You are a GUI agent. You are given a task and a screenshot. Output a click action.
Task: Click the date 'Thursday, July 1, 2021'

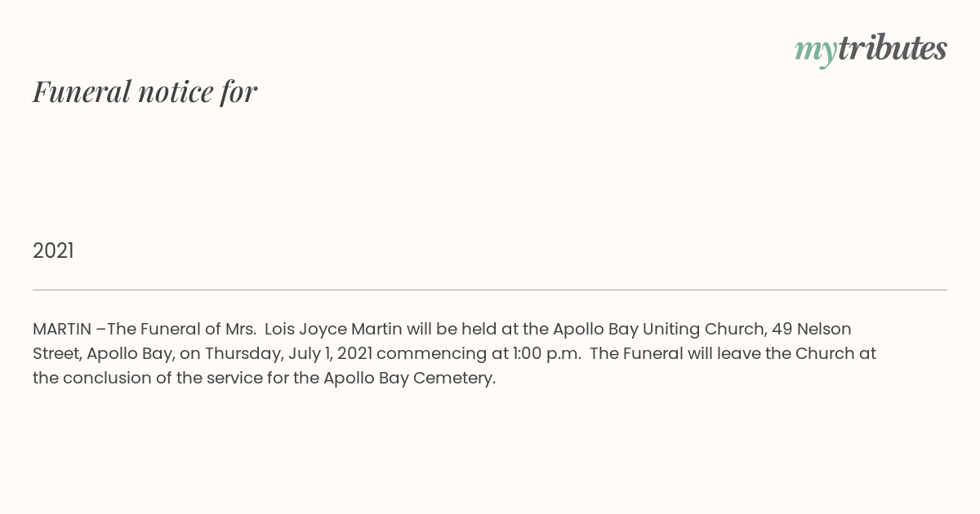coord(288,353)
